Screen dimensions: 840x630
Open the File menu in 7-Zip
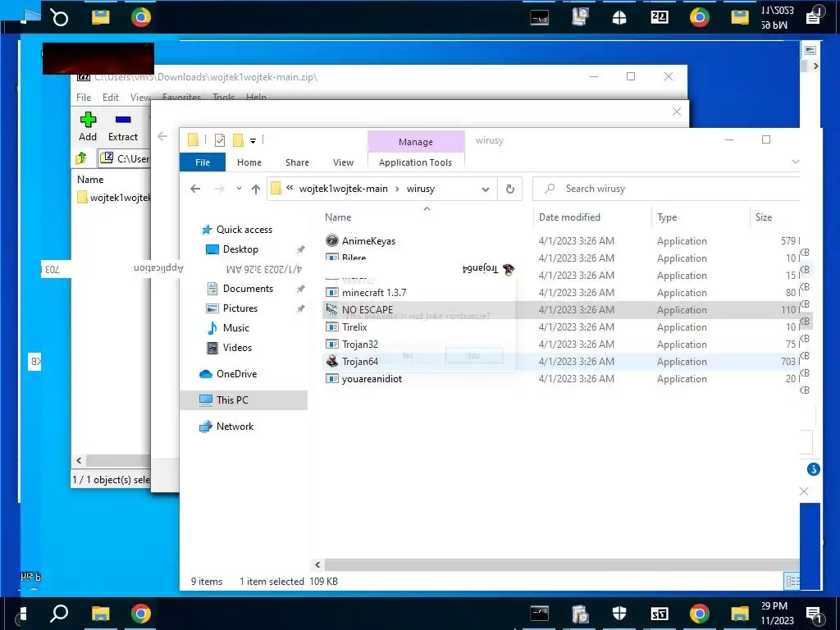click(x=84, y=98)
